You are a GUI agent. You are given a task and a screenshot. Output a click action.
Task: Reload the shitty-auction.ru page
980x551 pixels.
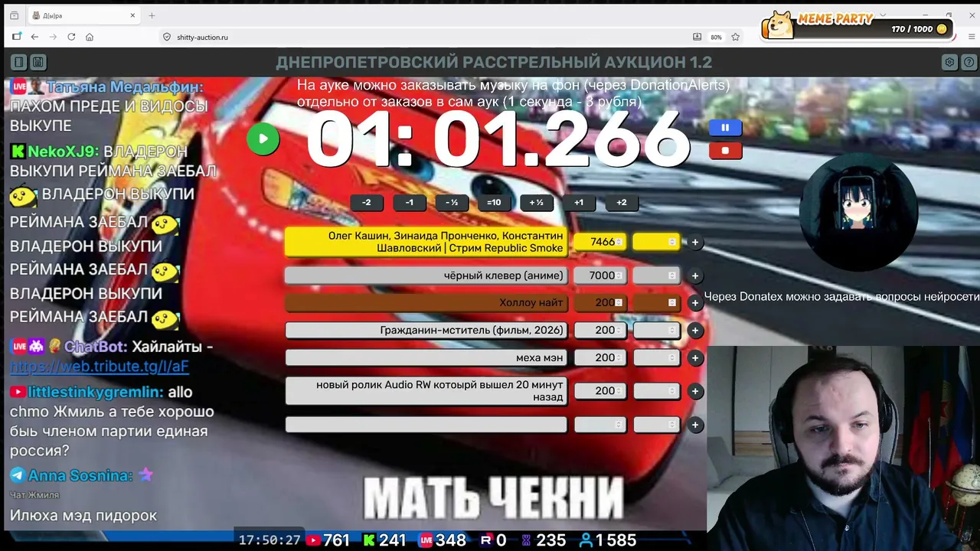(x=71, y=37)
